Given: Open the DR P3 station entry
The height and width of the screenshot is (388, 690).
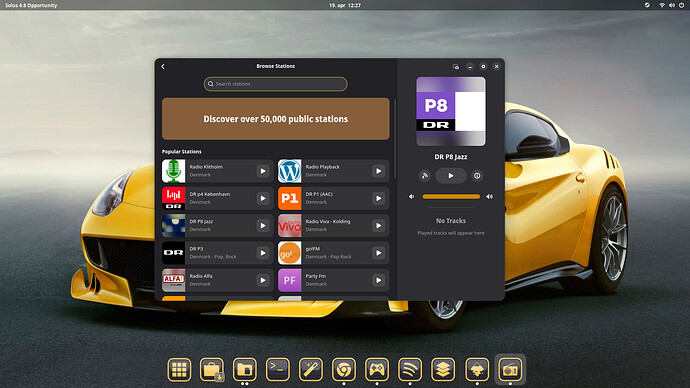Looking at the screenshot, I should pos(217,253).
